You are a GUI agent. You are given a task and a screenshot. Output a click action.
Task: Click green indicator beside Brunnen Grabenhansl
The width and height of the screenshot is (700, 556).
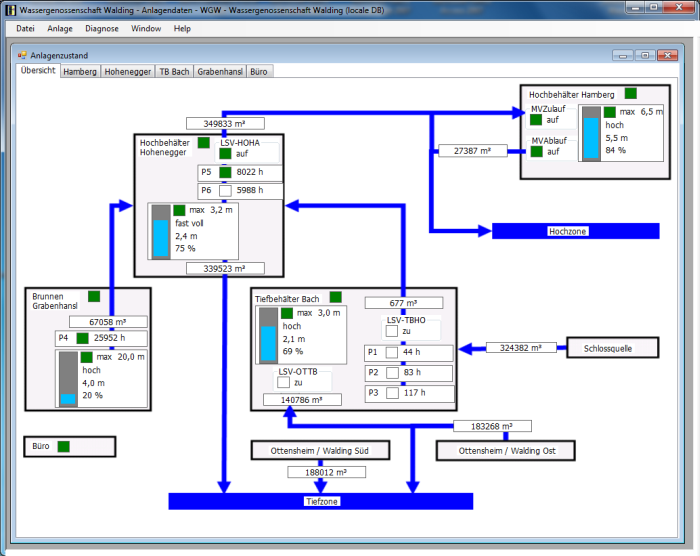94,296
